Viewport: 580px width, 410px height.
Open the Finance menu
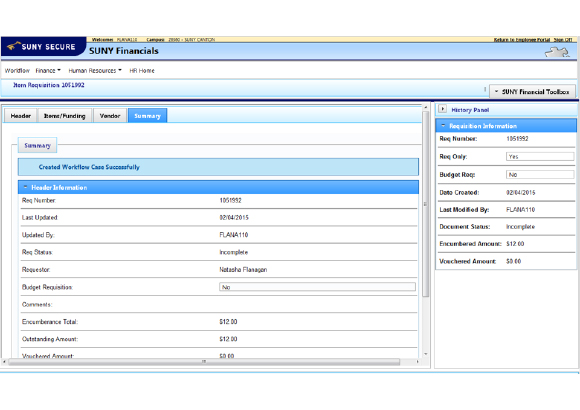click(48, 70)
